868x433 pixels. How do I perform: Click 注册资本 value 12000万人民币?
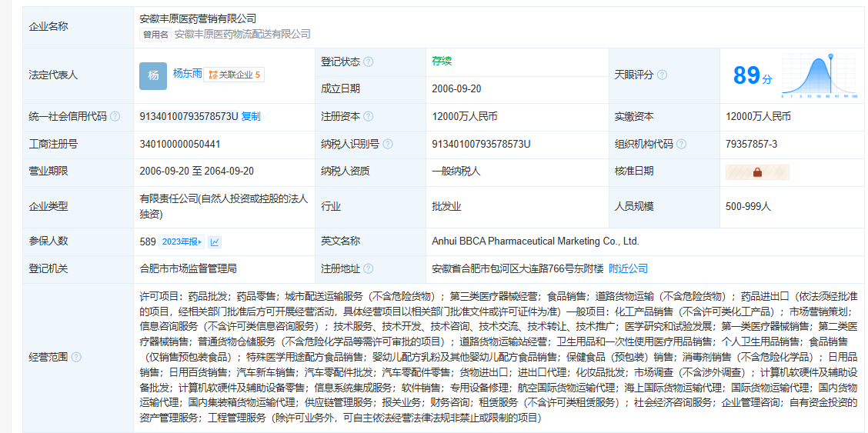click(465, 117)
